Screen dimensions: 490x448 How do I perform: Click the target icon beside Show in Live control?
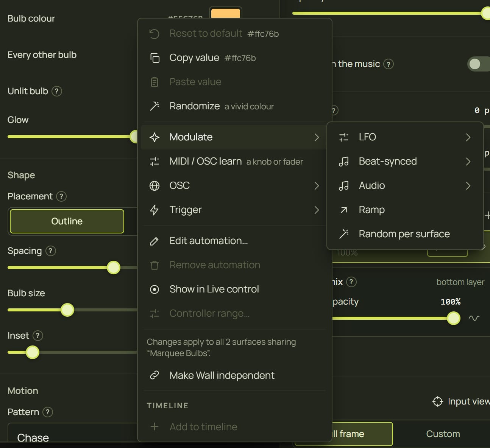pyautogui.click(x=154, y=289)
